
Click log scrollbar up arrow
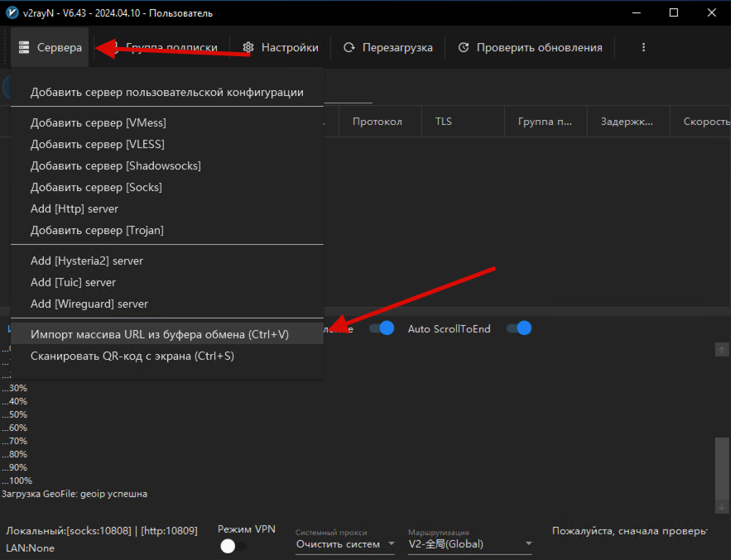tap(722, 349)
